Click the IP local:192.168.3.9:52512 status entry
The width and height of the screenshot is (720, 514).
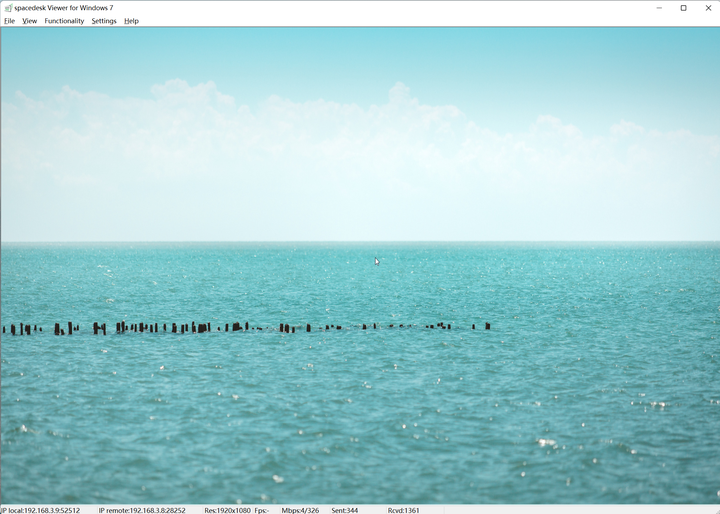pos(40,510)
